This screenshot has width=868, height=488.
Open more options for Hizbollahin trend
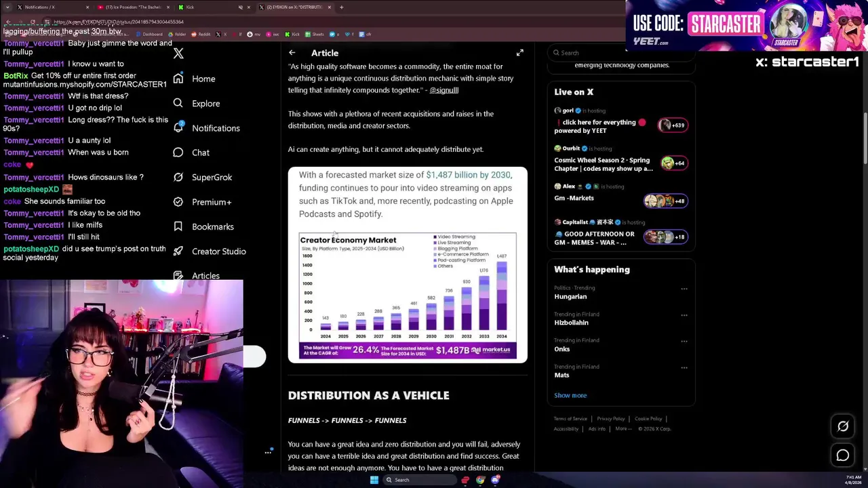click(x=684, y=315)
